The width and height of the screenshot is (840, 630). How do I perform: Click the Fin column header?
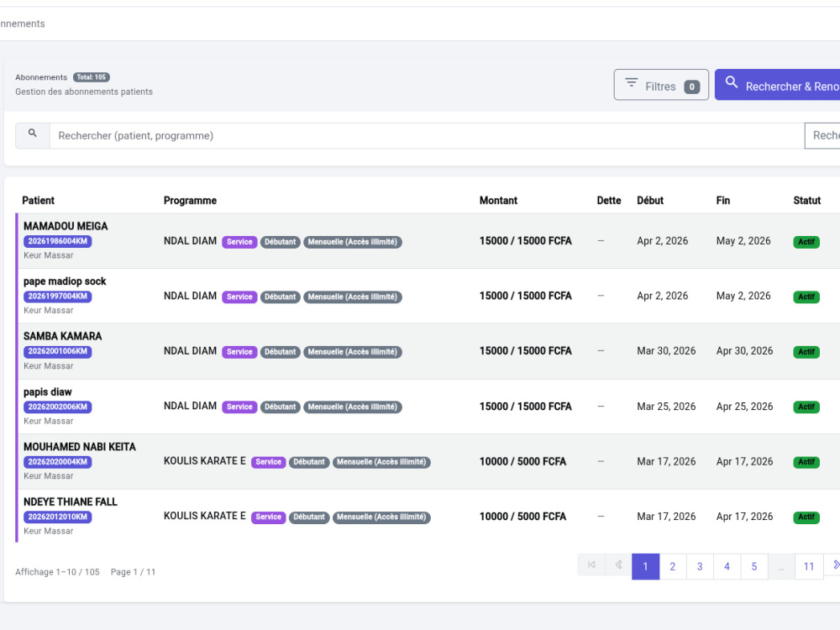[x=722, y=201]
